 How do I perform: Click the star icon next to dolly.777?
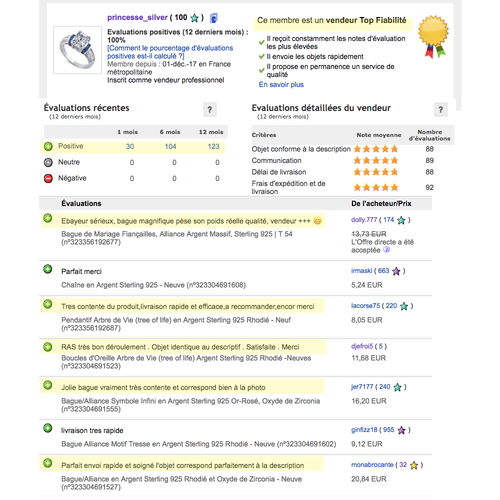click(x=401, y=220)
